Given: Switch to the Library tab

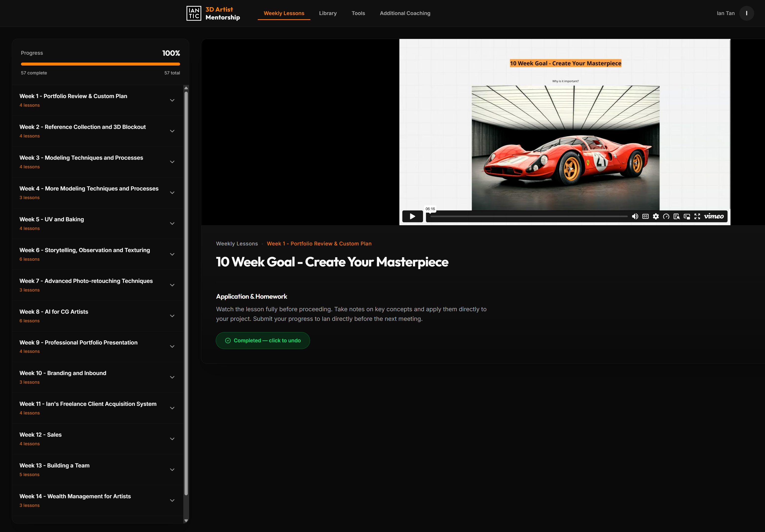Looking at the screenshot, I should tap(328, 13).
